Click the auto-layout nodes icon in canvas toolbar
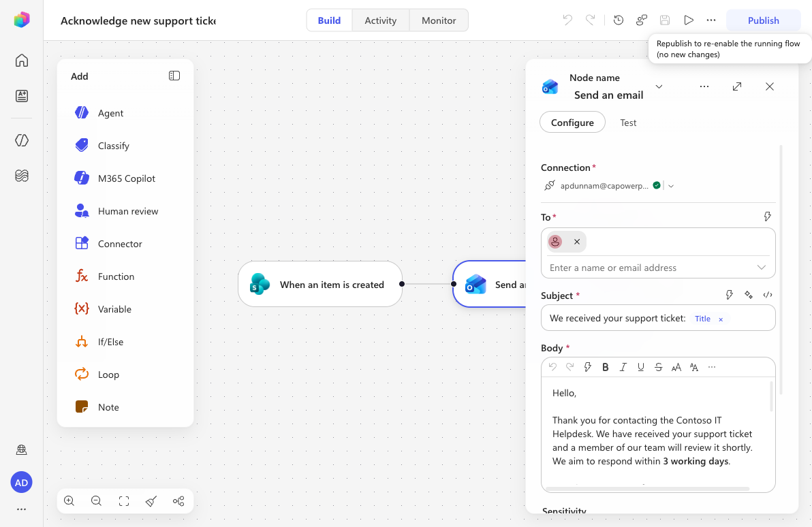 pyautogui.click(x=178, y=500)
